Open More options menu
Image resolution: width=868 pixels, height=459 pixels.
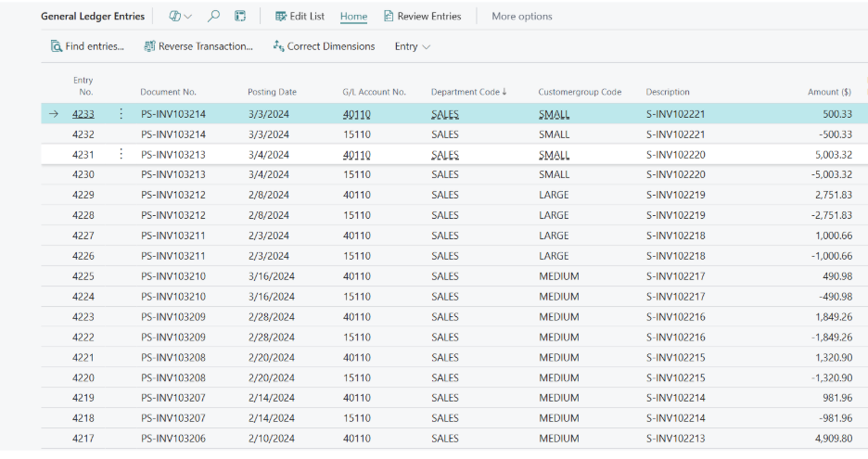click(521, 17)
